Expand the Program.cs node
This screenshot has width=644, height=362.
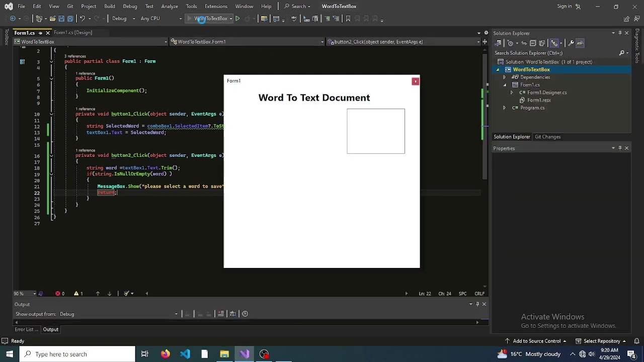point(504,108)
